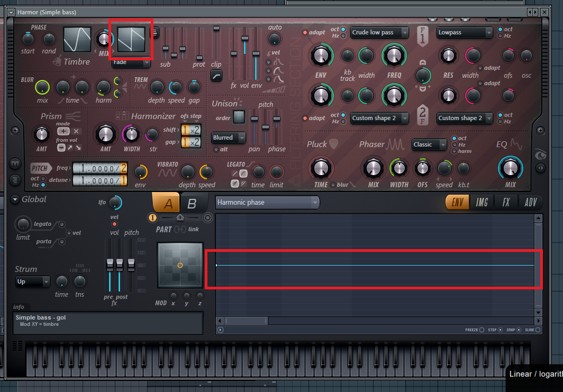
Task: Switch to the ADV tab
Action: pos(530,203)
